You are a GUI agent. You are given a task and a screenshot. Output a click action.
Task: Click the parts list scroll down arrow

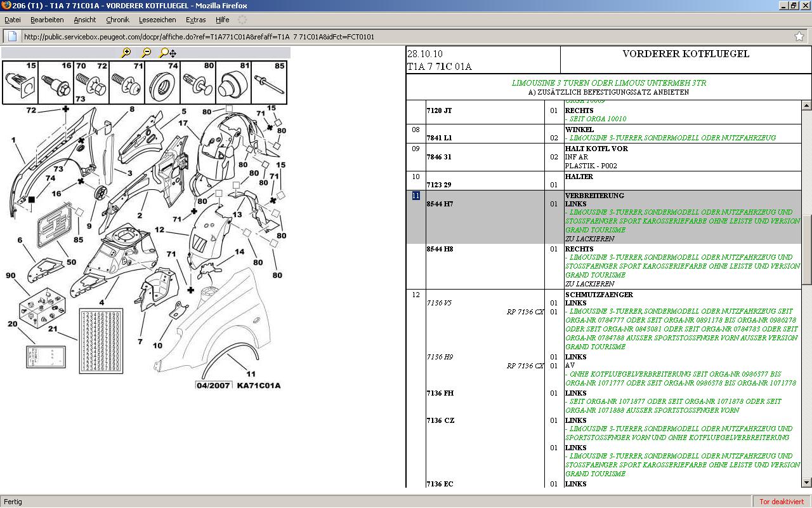point(806,483)
